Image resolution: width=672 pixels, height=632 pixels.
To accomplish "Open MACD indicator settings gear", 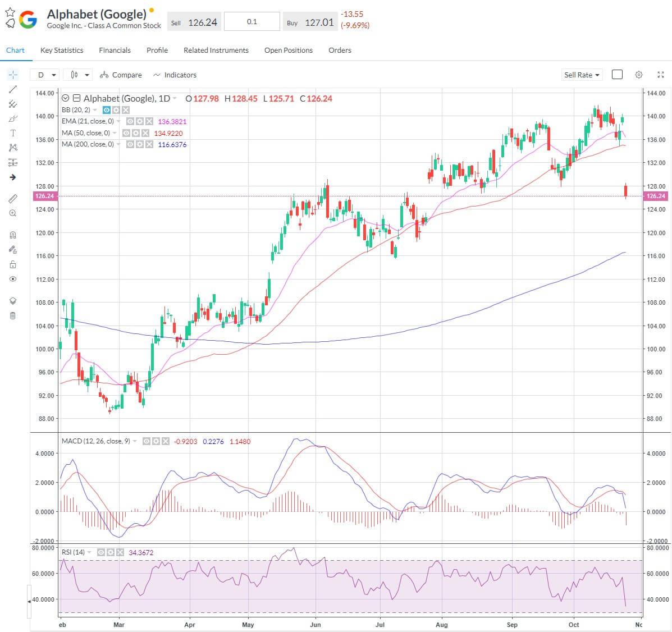I will pyautogui.click(x=156, y=441).
